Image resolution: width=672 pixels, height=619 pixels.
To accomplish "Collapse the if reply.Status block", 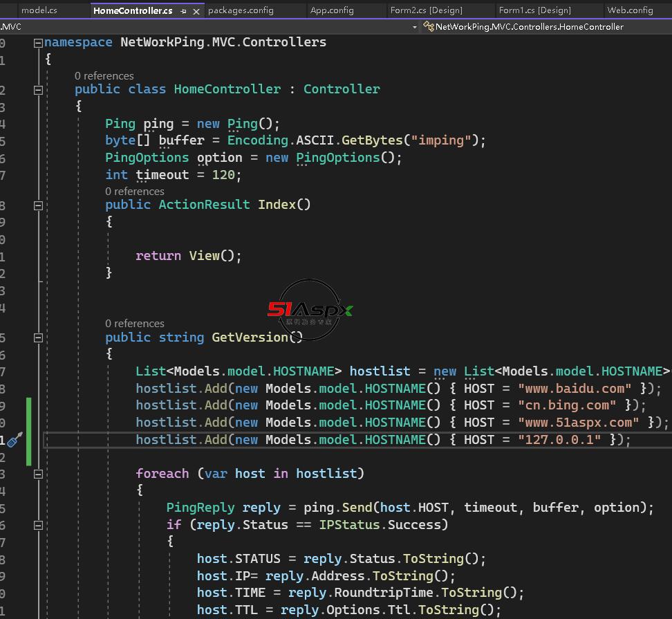I will (38, 526).
